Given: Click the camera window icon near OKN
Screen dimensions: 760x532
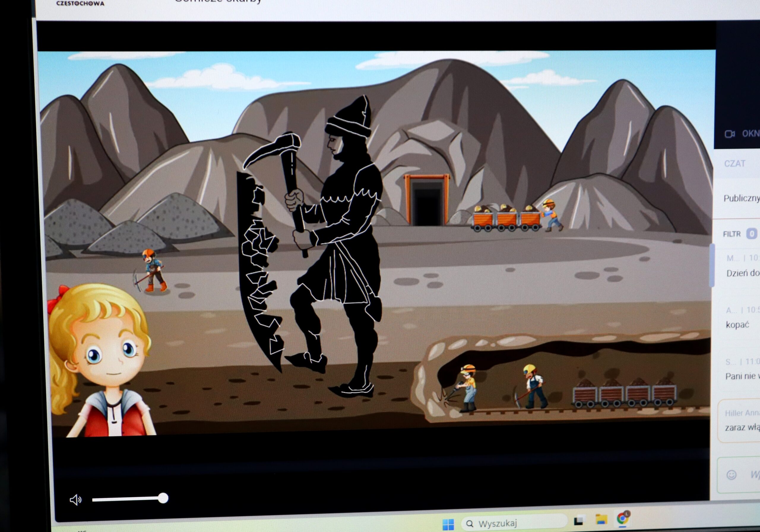Looking at the screenshot, I should point(729,134).
